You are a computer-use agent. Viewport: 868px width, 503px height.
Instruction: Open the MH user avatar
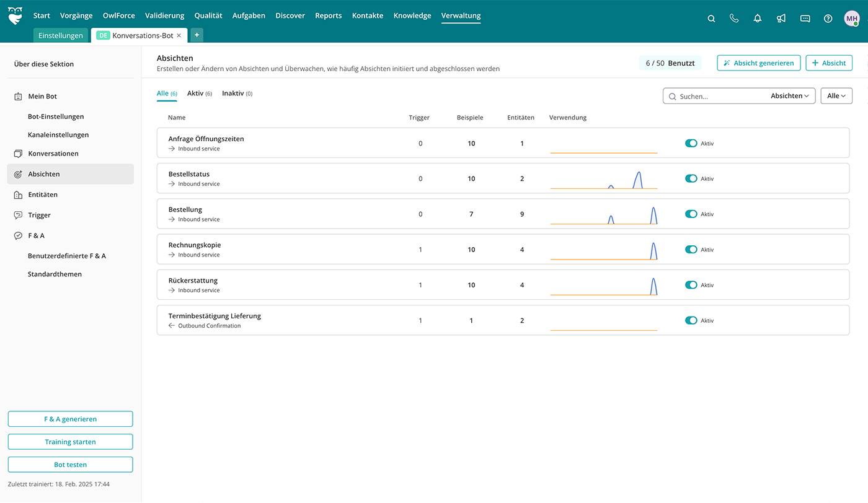852,19
